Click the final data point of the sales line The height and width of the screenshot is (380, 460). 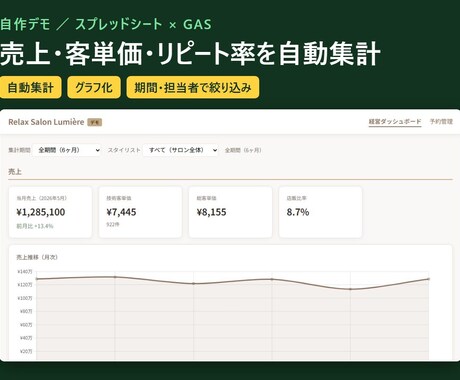click(429, 279)
